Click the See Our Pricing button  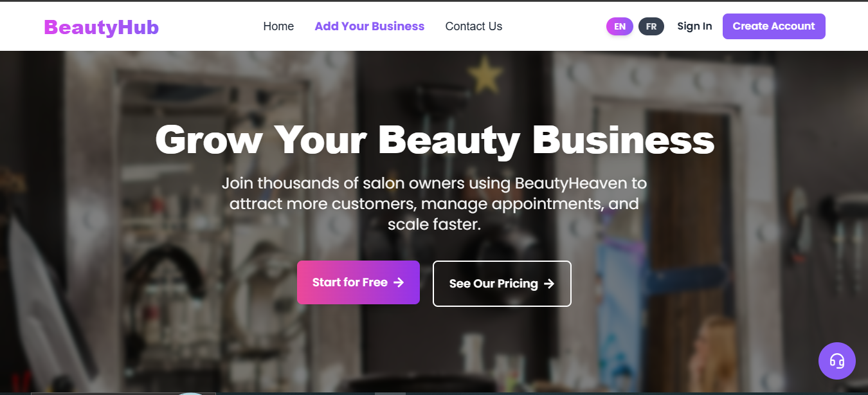tap(502, 284)
